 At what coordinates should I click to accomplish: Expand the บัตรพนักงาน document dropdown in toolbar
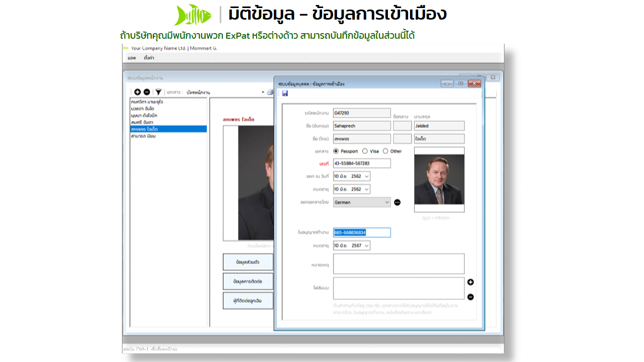pyautogui.click(x=263, y=93)
